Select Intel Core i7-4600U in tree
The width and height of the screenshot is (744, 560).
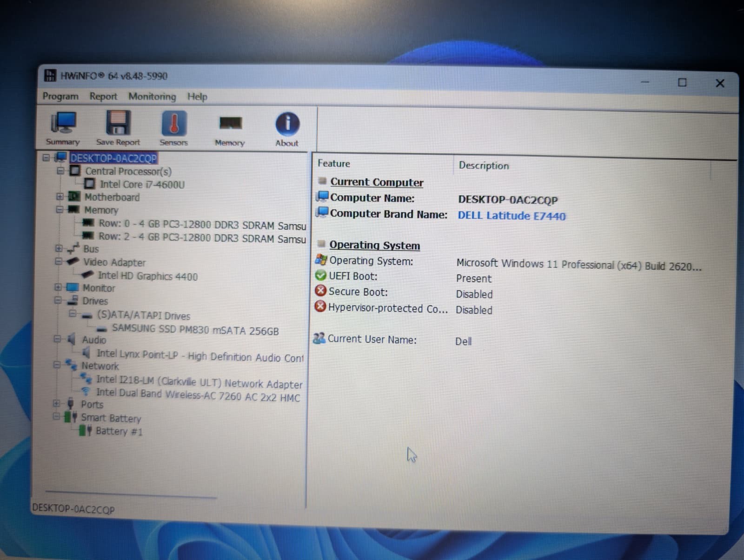pyautogui.click(x=142, y=184)
